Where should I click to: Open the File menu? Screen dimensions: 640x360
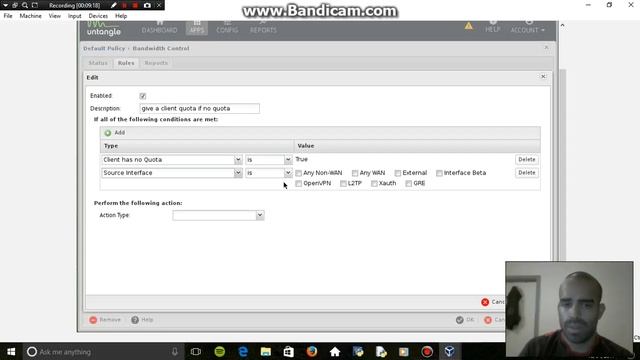coord(8,16)
